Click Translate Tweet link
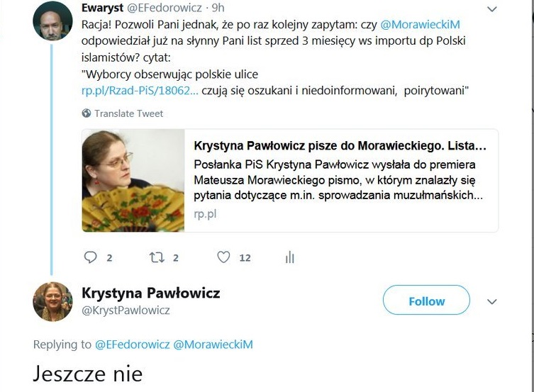 [128, 113]
